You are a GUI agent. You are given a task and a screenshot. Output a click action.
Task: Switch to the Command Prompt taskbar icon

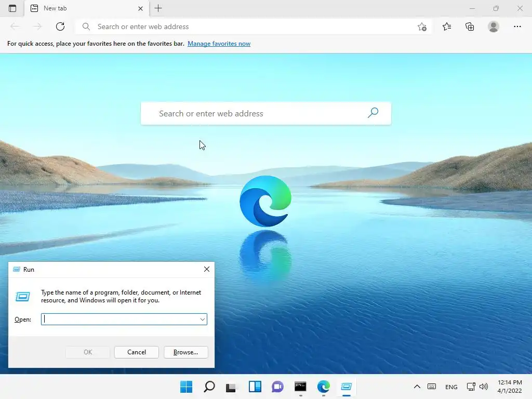[x=300, y=387]
